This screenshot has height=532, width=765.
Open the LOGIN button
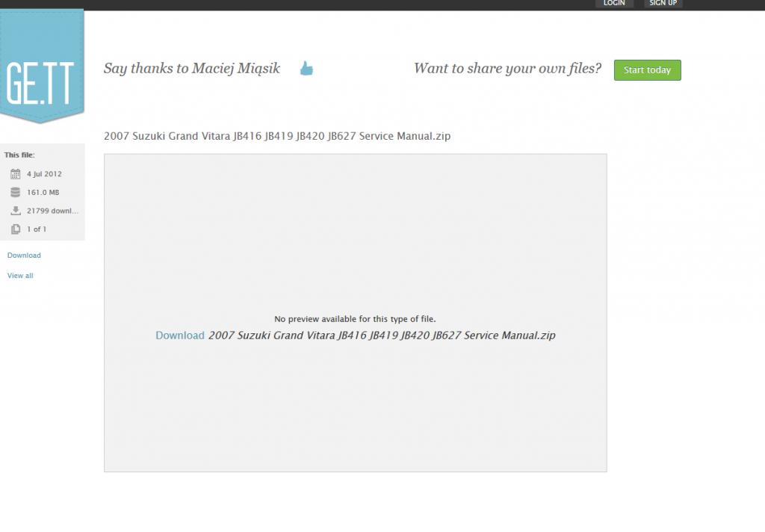tap(614, 4)
